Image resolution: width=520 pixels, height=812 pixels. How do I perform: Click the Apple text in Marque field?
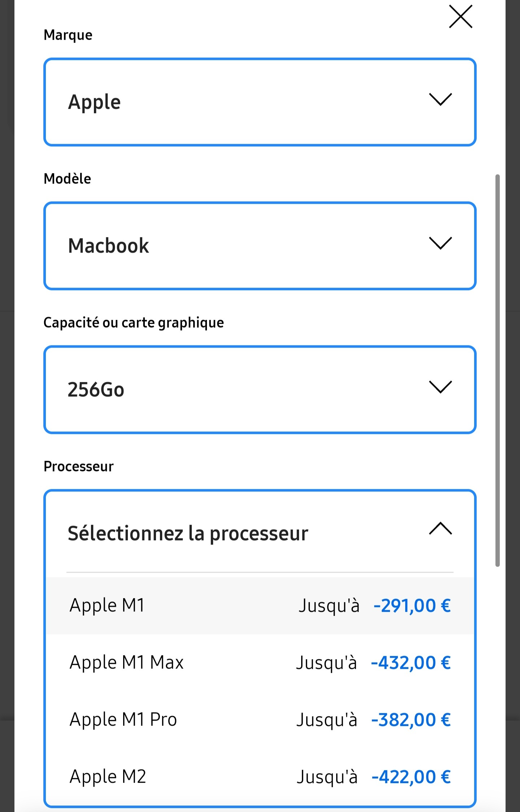(95, 102)
